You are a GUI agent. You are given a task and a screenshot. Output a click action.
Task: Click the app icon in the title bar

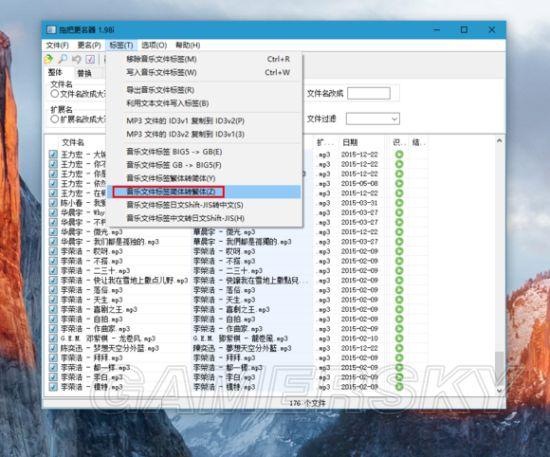51,30
